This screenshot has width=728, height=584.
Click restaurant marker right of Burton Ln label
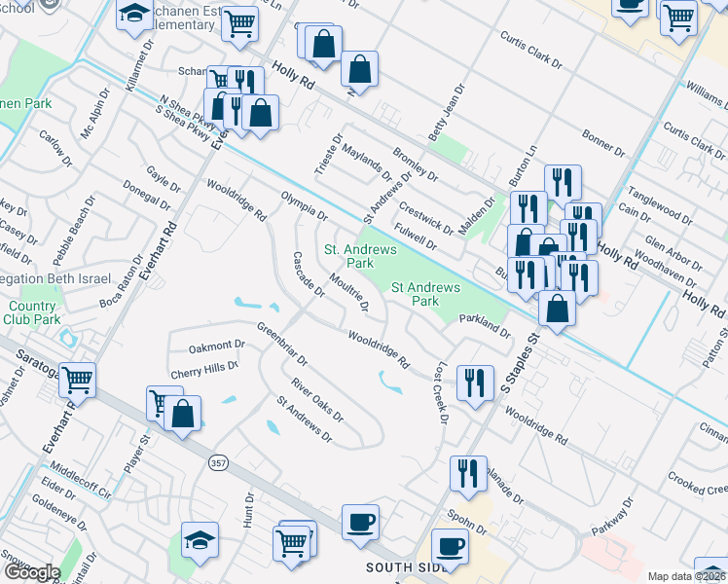click(564, 184)
